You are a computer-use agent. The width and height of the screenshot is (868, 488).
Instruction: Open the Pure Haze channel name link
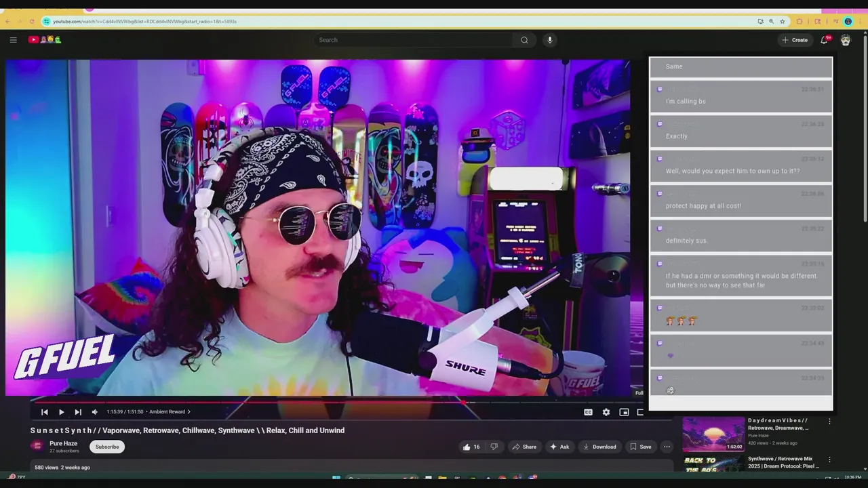tap(63, 443)
